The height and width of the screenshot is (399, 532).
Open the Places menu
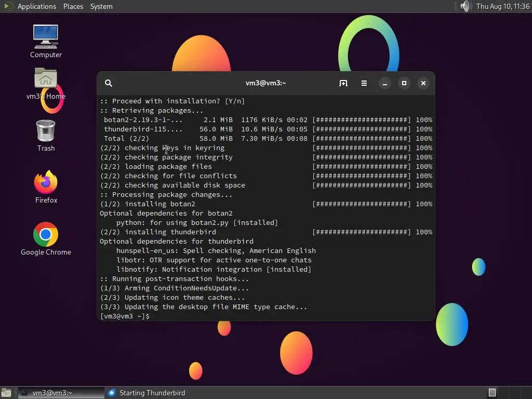[73, 6]
